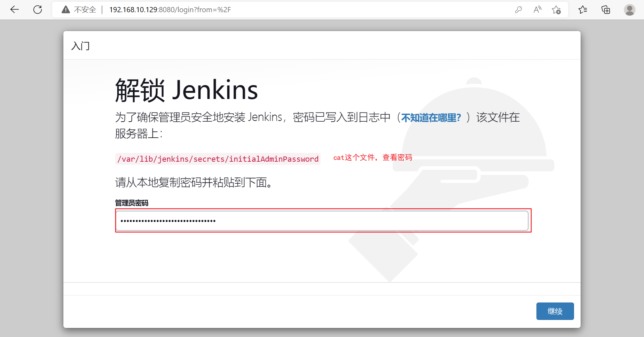Open the Collections icon
Viewport: 644px width, 337px height.
(x=606, y=10)
